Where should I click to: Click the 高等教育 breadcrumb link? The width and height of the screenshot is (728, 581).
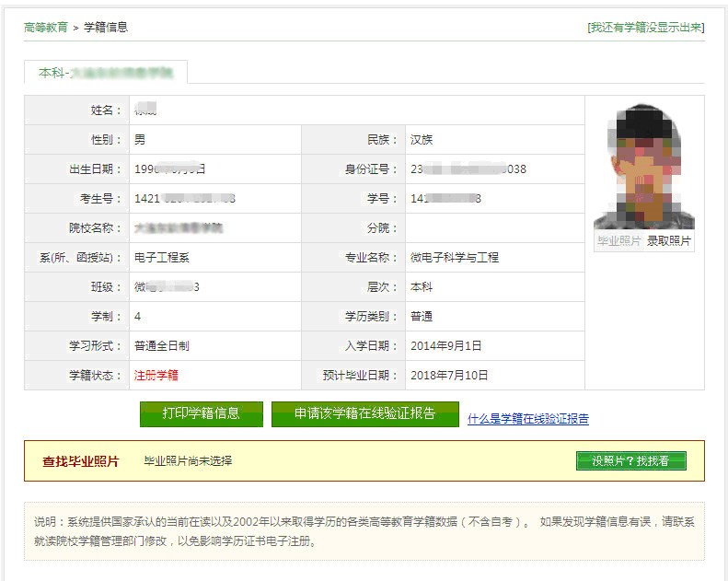(x=46, y=28)
